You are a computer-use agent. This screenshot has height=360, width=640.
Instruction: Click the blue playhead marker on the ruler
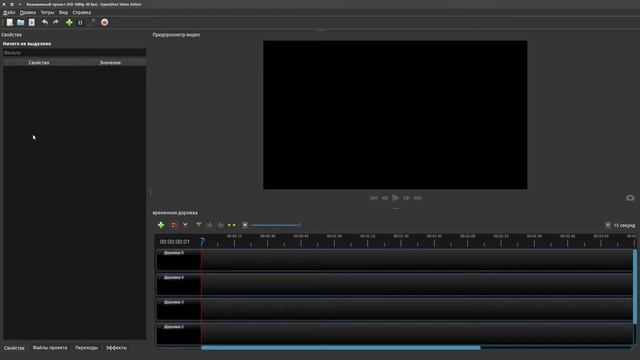(203, 242)
